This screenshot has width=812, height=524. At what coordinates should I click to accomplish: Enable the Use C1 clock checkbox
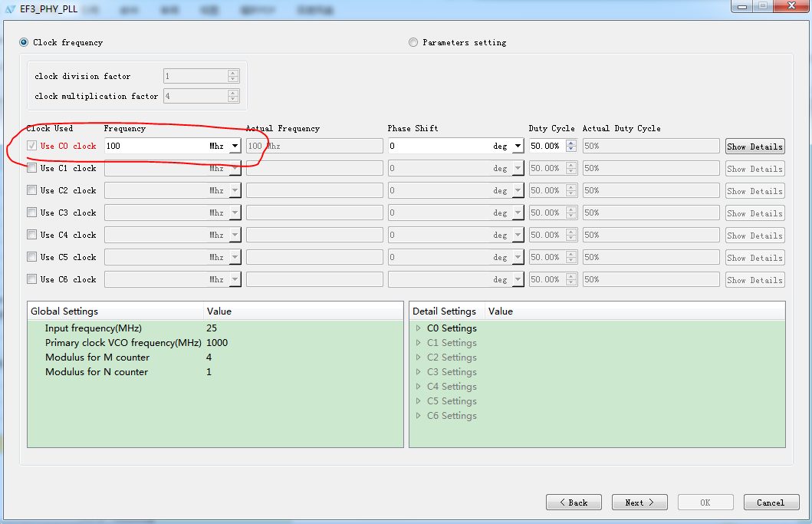[x=32, y=168]
